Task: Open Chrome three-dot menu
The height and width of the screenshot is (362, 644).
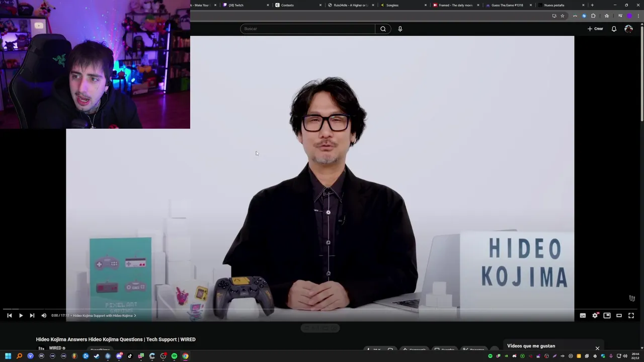Action: click(638, 16)
